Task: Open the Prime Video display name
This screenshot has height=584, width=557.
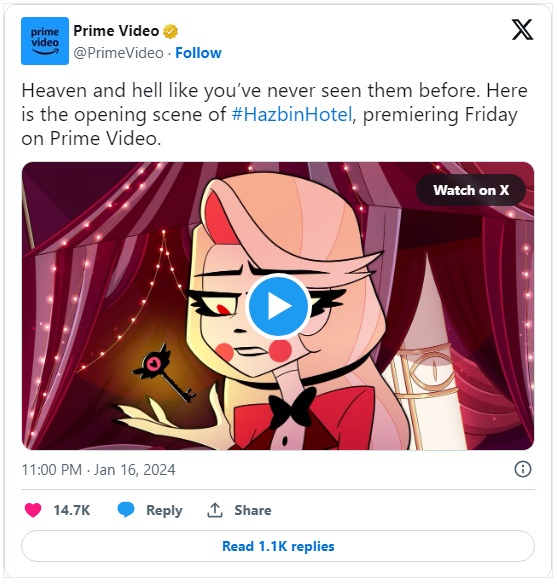Action: click(116, 31)
